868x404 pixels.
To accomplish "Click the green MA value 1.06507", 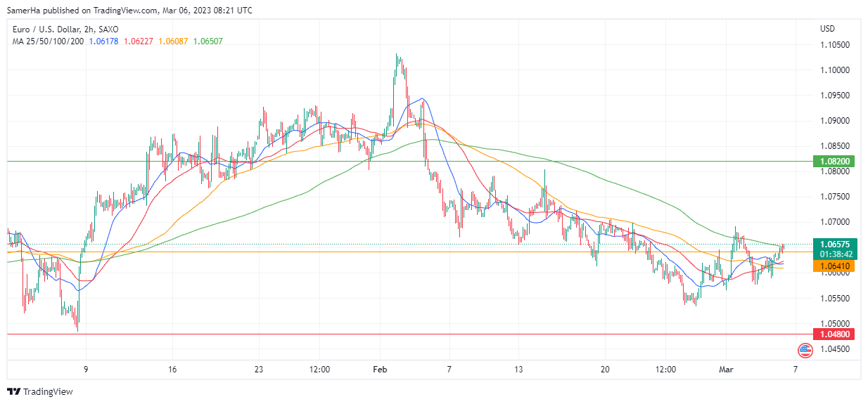I will coord(208,41).
